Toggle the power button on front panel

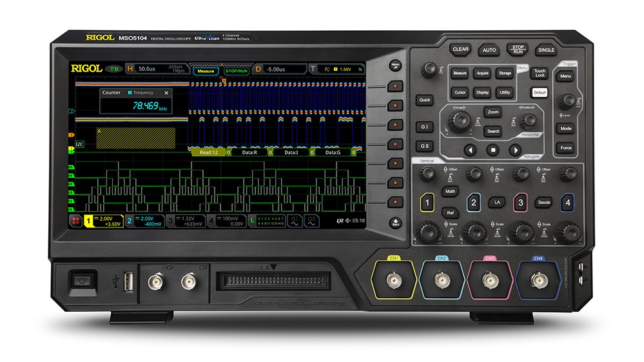[83, 281]
